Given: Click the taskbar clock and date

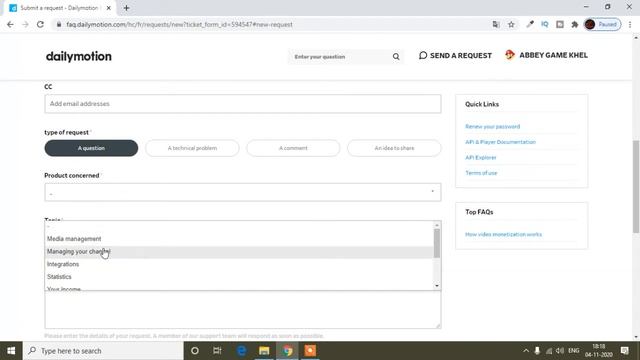Looking at the screenshot, I should [599, 351].
